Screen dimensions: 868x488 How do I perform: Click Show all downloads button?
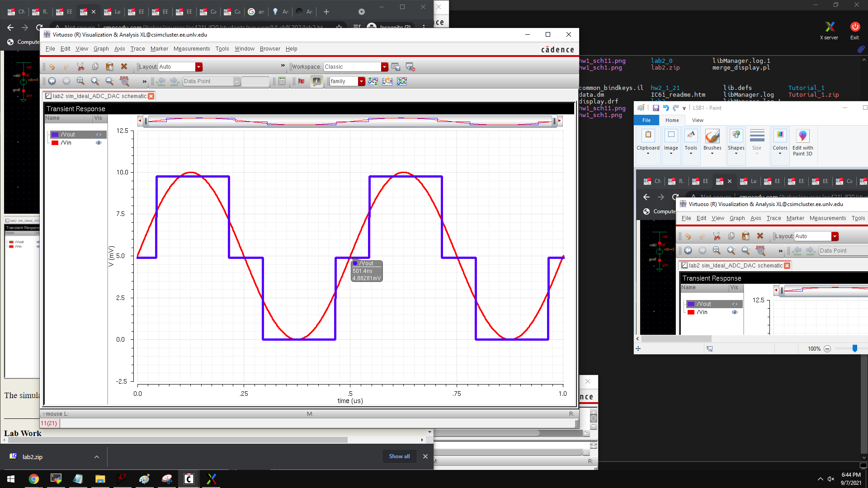point(399,456)
